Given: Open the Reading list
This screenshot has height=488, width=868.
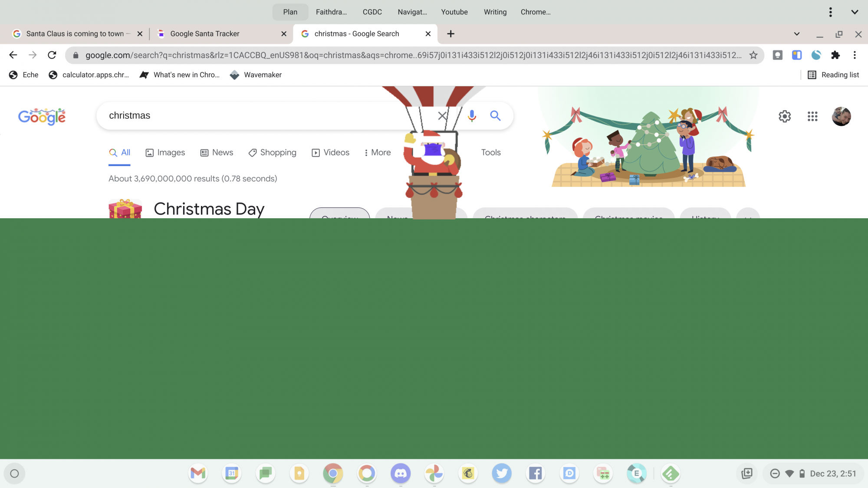Looking at the screenshot, I should point(833,75).
